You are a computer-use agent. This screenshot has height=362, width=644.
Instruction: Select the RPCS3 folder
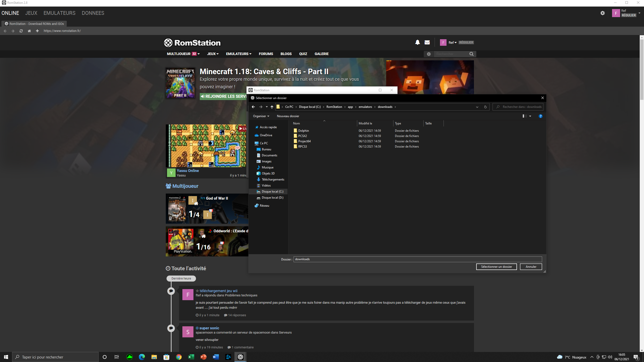[302, 147]
